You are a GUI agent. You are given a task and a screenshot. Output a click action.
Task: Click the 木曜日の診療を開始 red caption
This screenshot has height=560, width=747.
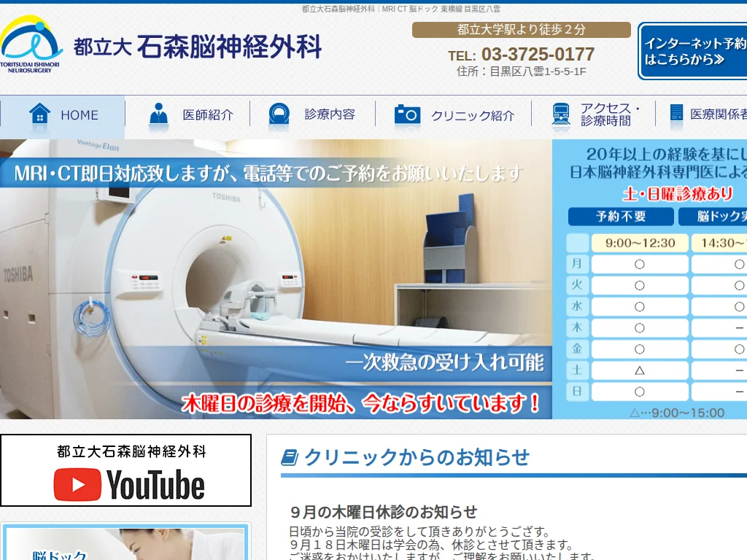coord(360,403)
